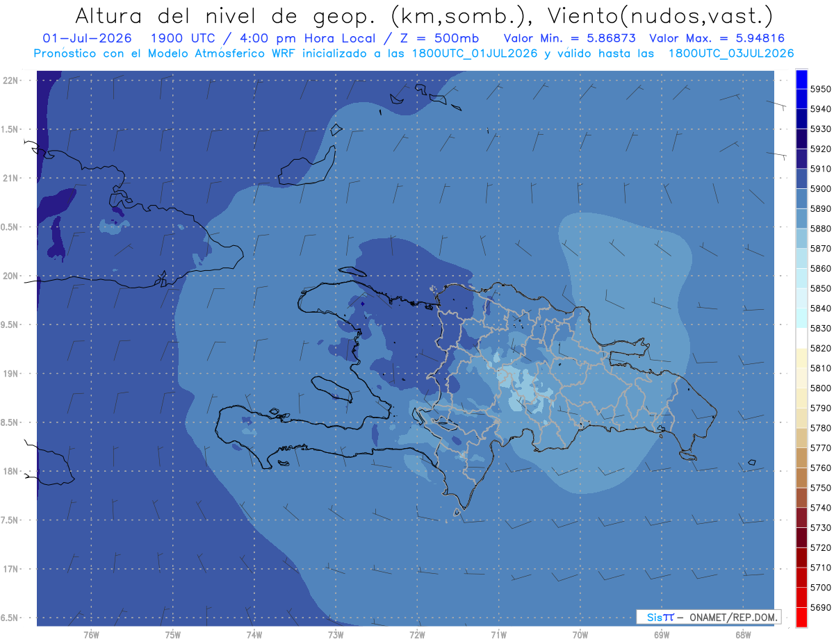834x644 pixels.
Task: Click the '5850' colorbar label
Action: (x=820, y=288)
